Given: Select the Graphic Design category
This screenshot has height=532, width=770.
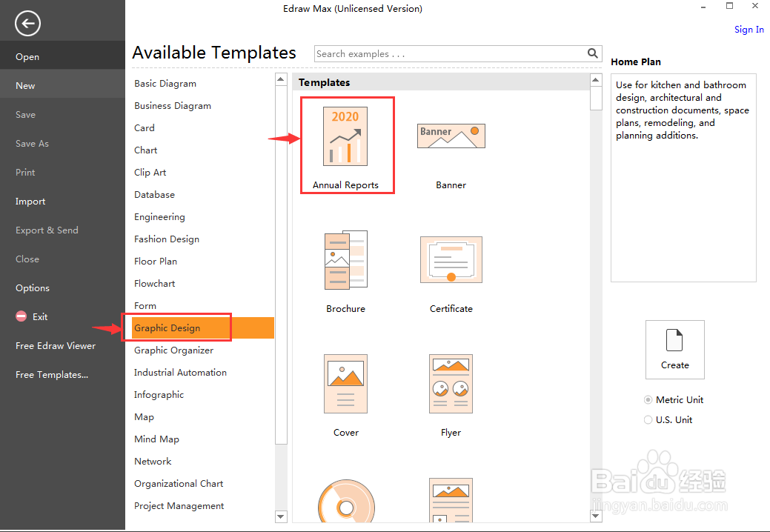Looking at the screenshot, I should point(203,327).
